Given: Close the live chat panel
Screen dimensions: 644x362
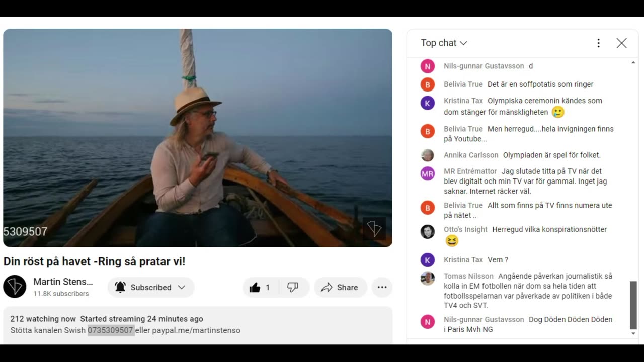Looking at the screenshot, I should tap(622, 43).
